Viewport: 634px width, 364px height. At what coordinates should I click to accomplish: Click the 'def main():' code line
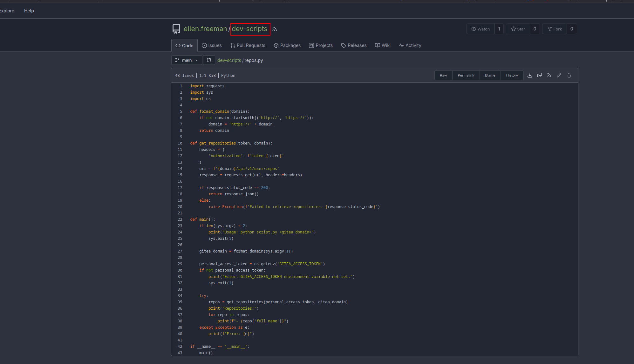[203, 219]
